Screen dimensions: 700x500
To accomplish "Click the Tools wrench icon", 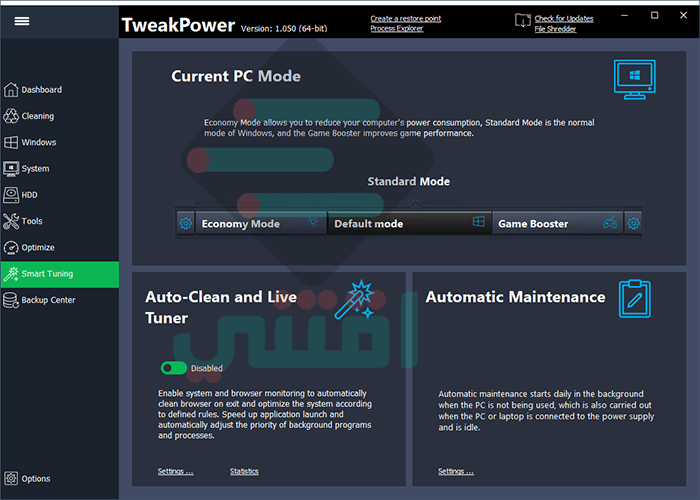I will [x=11, y=221].
